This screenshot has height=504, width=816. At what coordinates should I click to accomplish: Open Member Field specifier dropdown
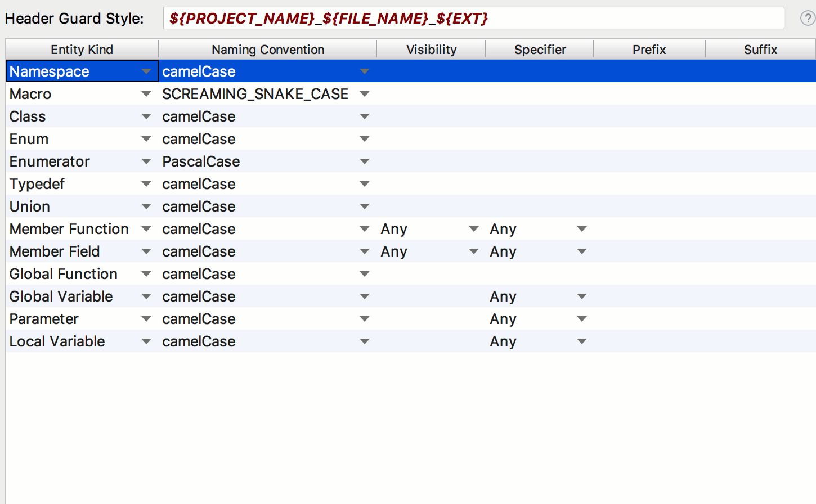coord(582,251)
